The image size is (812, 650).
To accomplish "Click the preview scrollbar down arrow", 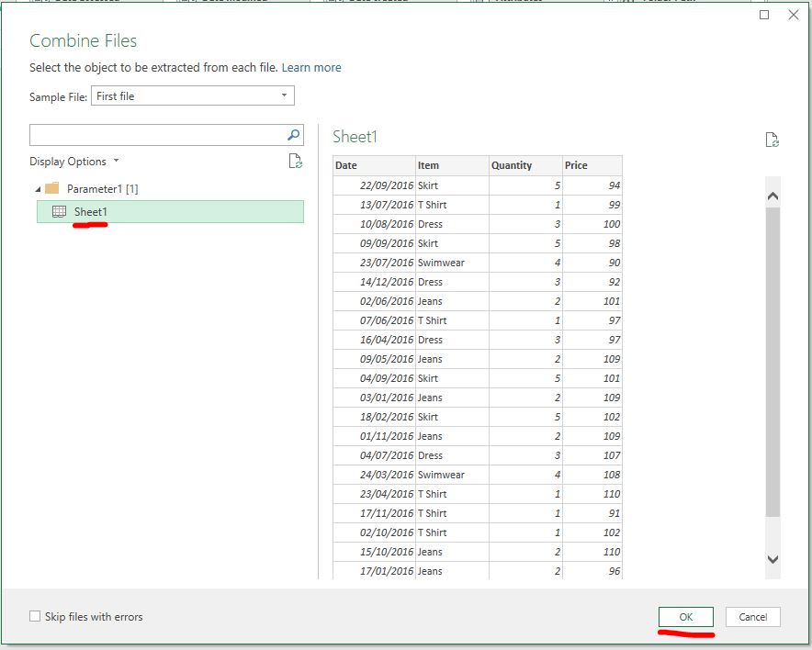I will [x=773, y=558].
